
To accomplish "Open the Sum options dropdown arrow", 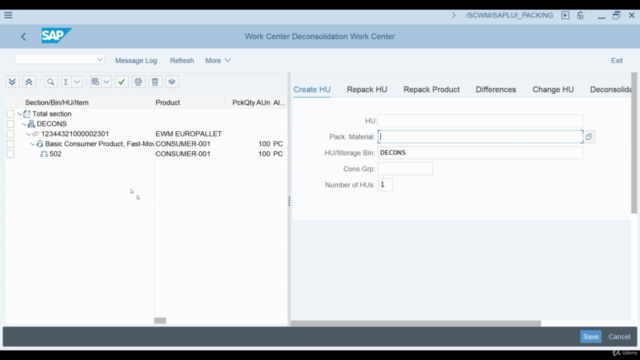I will 77,82.
